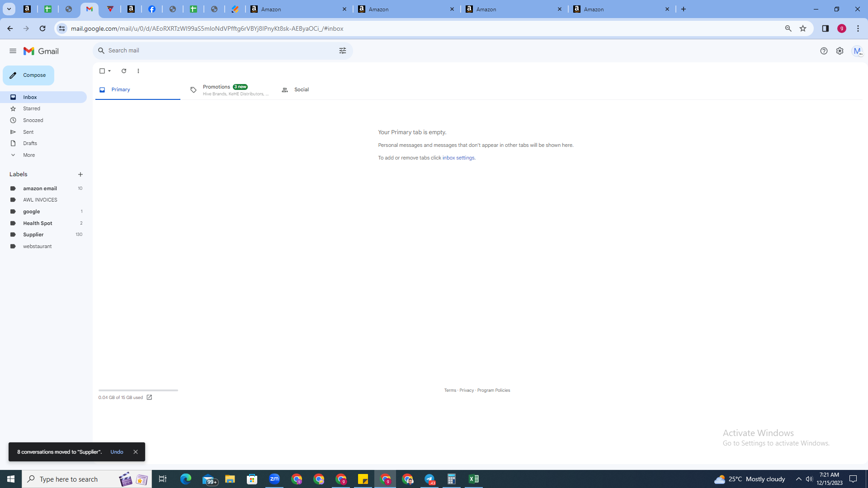Switch to the Social tab
The width and height of the screenshot is (868, 488).
(320, 90)
